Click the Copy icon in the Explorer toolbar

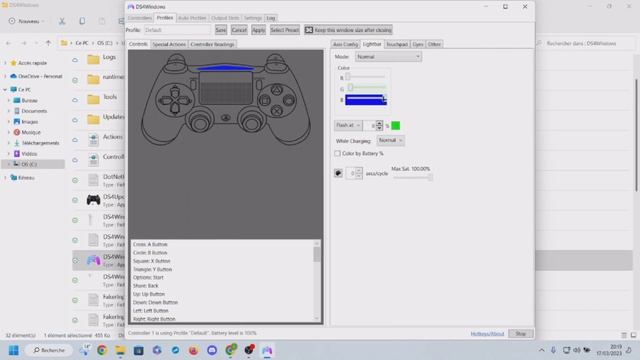82,21
